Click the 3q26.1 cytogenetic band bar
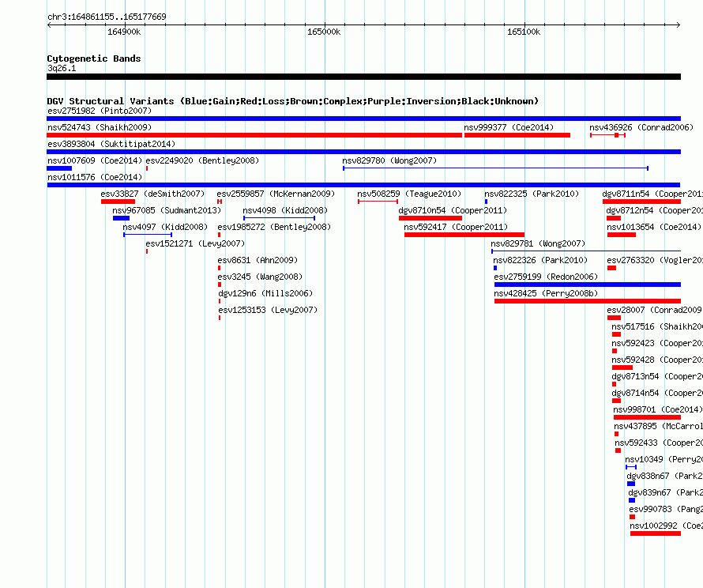The height and width of the screenshot is (588, 703). 363,77
